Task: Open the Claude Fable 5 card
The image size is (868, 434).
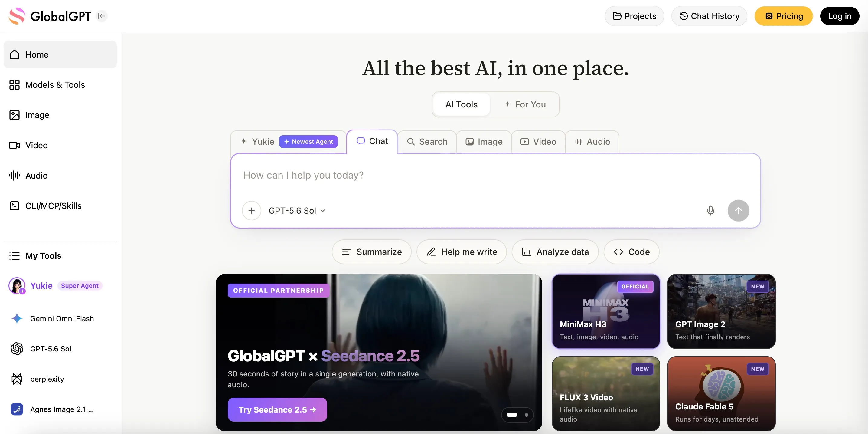Action: click(x=721, y=393)
